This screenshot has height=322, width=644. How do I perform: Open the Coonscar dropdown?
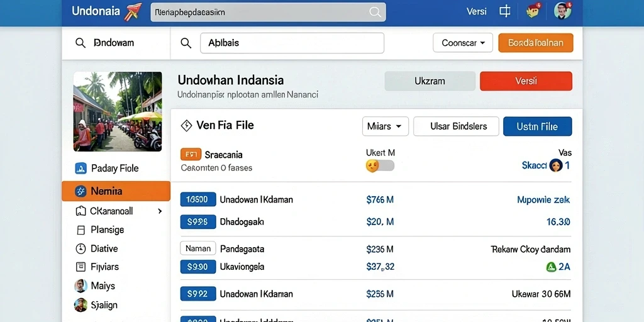pos(463,43)
